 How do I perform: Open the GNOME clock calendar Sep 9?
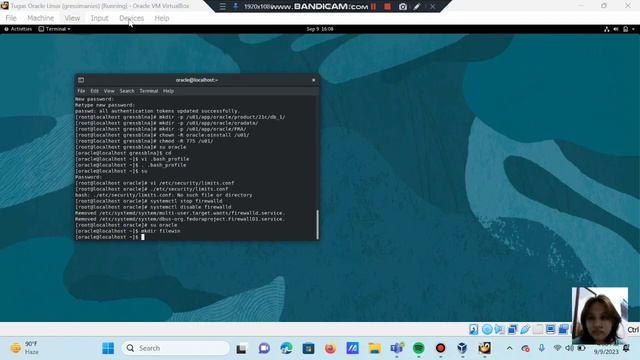point(320,29)
